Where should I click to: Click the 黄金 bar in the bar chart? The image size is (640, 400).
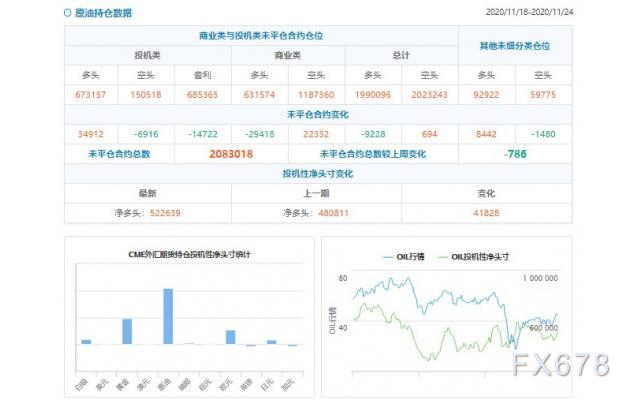pyautogui.click(x=127, y=331)
